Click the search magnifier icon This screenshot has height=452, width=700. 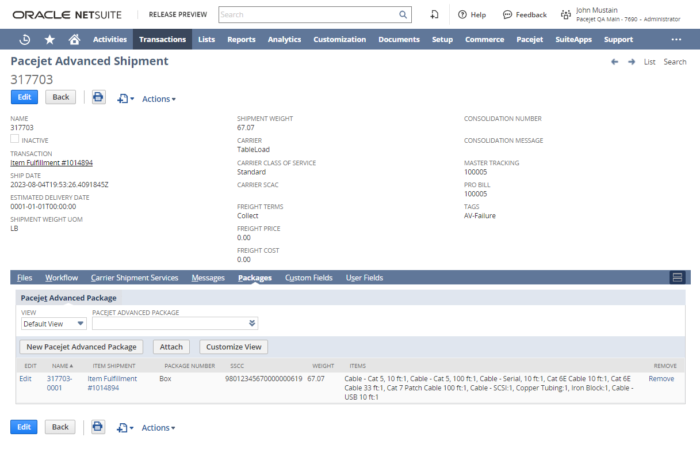(403, 15)
